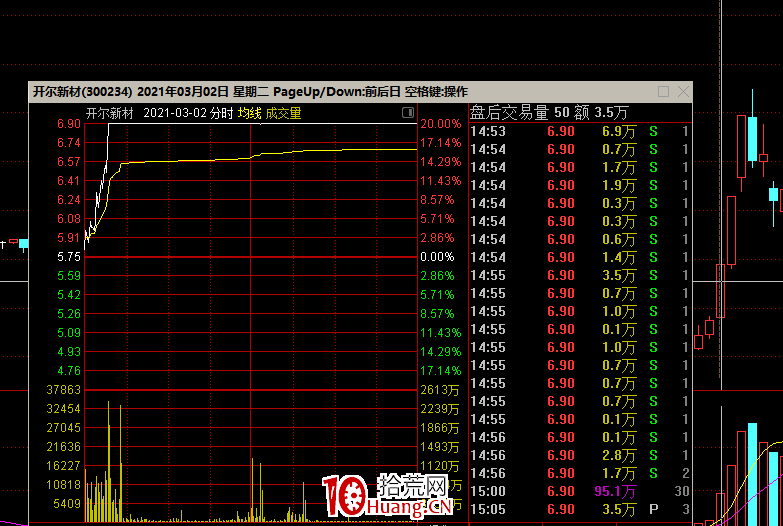Viewport: 783px width, 526px height.
Task: Select the 14:56 trade row with 2.8万
Action: 579,455
